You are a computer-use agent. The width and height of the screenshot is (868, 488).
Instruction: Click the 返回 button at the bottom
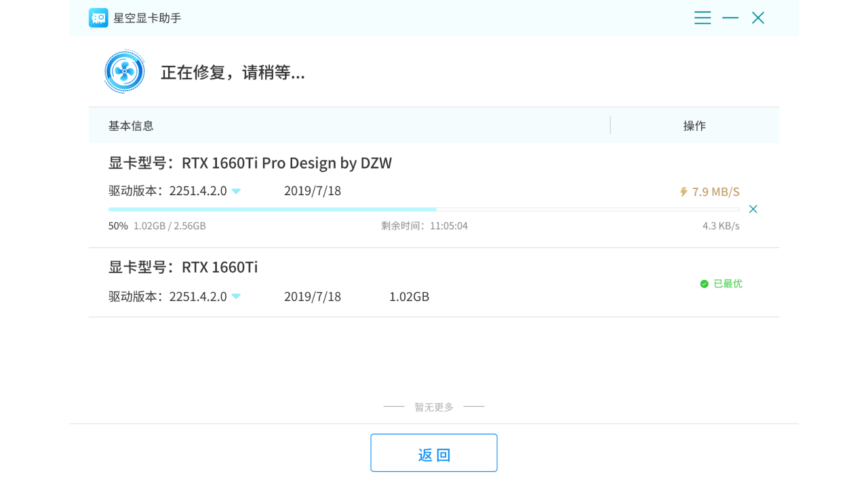click(433, 453)
